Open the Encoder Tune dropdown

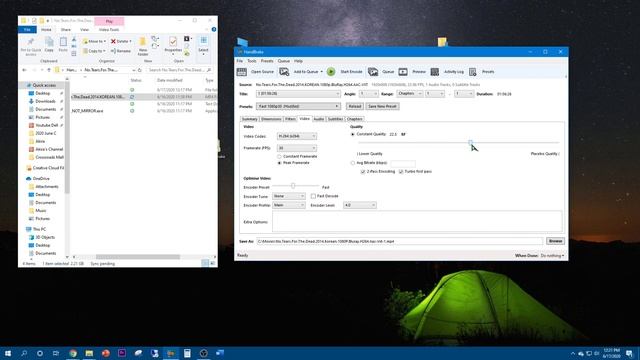[x=289, y=196]
